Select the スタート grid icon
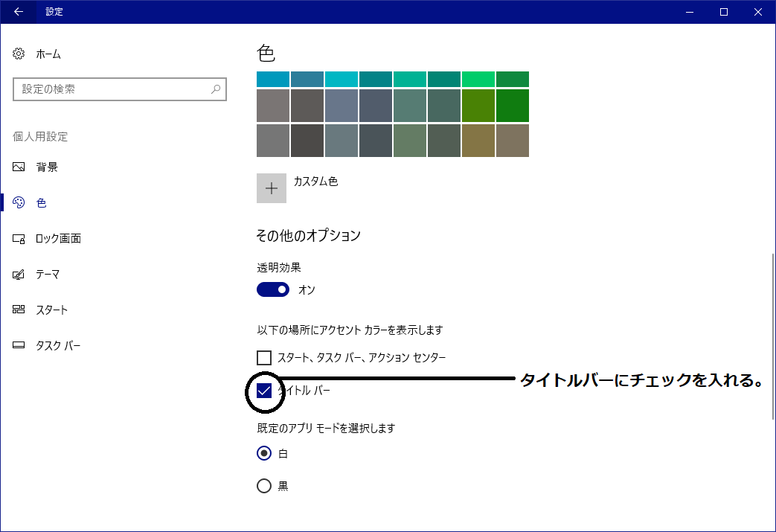Screen dimensions: 776x532 point(19,310)
